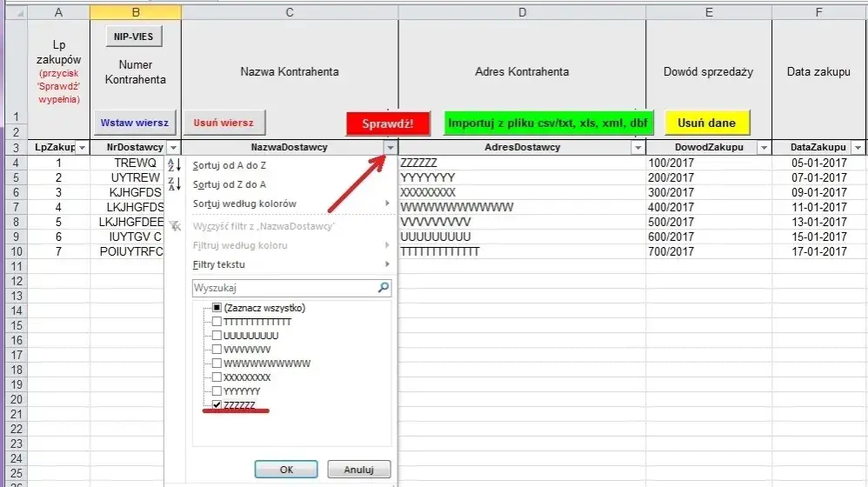Enable the XXXXXXXXX filter checkbox
This screenshot has height=487, width=868.
click(x=217, y=377)
